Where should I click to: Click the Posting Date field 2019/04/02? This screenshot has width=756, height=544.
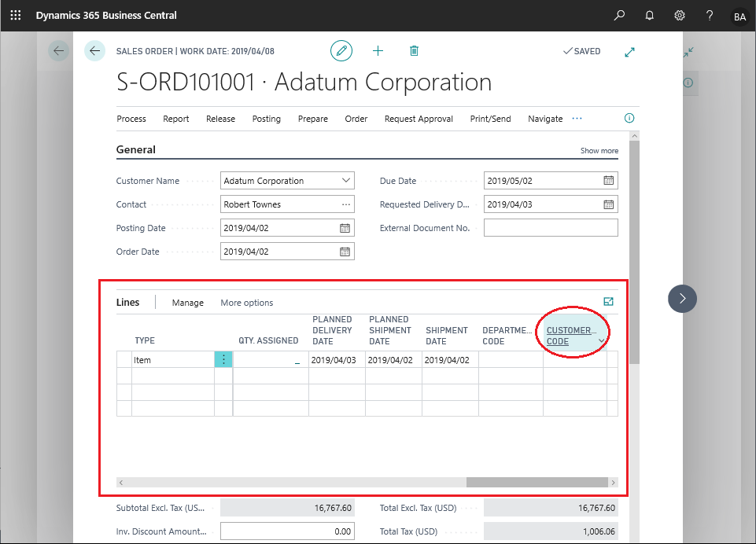[x=287, y=228]
